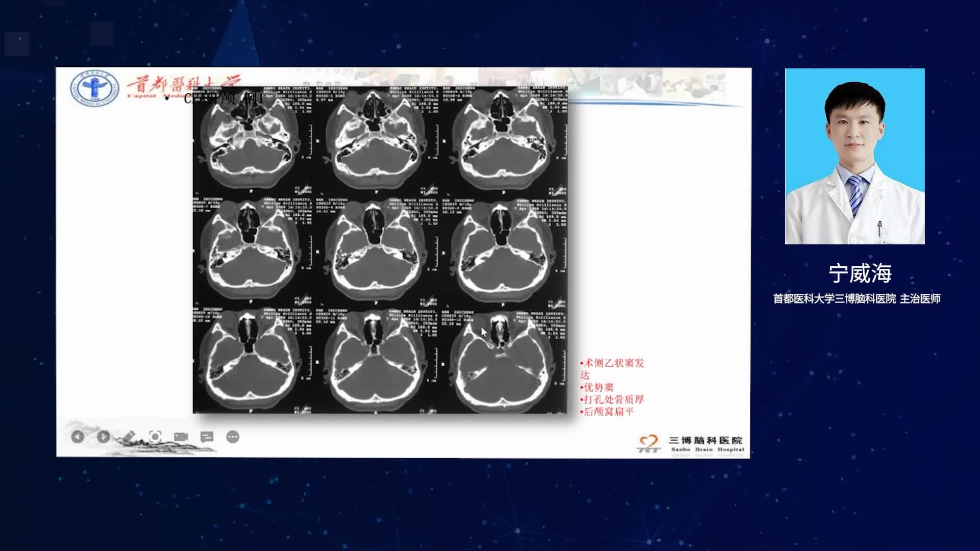The image size is (980, 551).
Task: Click the red bullet text 优势窦
Action: [x=597, y=387]
